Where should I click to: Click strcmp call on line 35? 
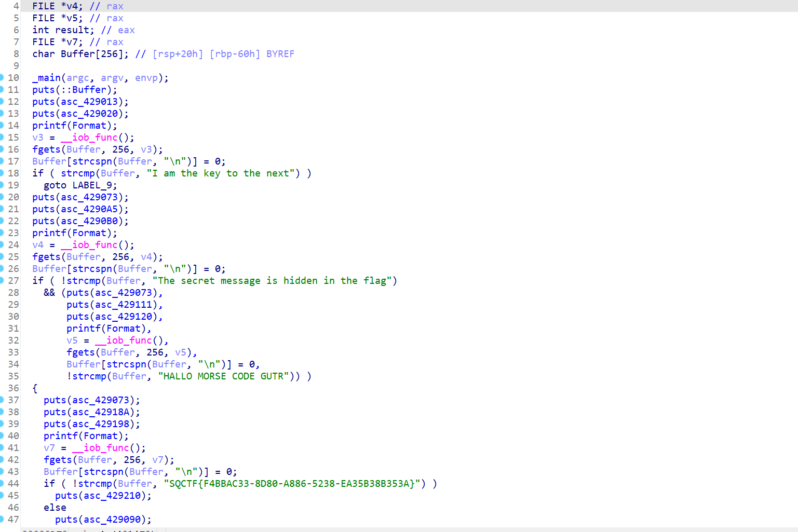point(89,376)
